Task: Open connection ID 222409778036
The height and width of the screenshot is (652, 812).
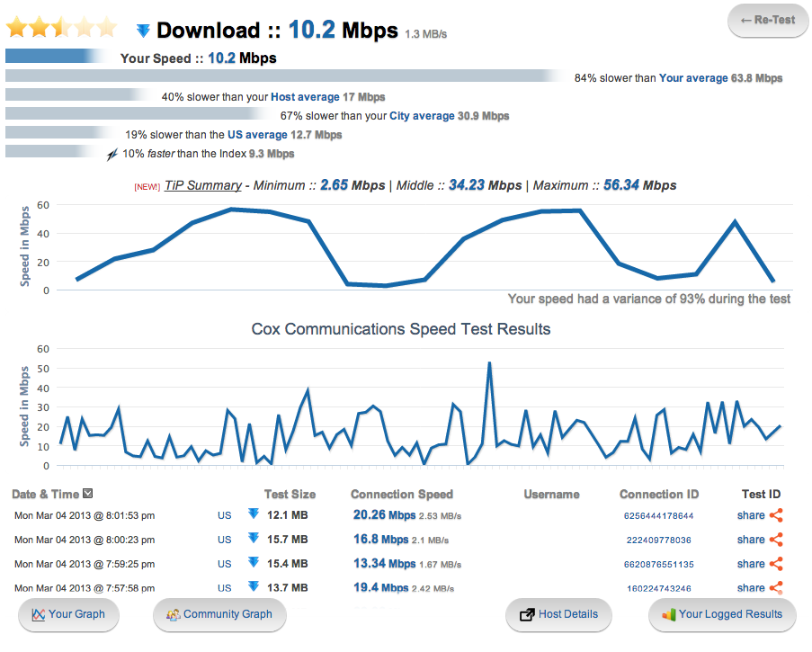Action: [x=659, y=540]
